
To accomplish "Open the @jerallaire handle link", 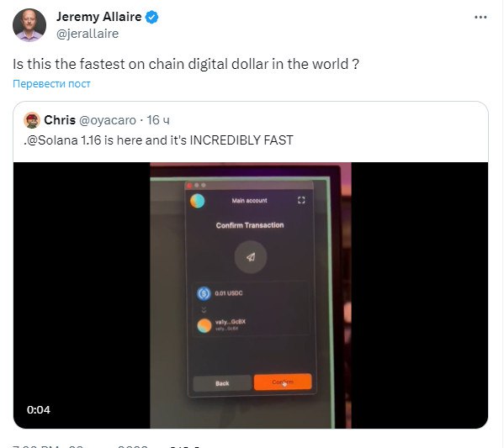I will tap(88, 34).
